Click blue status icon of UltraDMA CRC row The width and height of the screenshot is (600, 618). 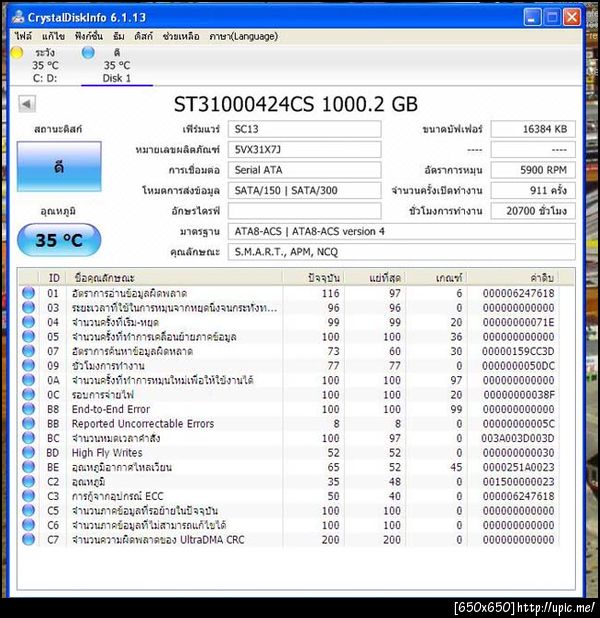(x=28, y=539)
